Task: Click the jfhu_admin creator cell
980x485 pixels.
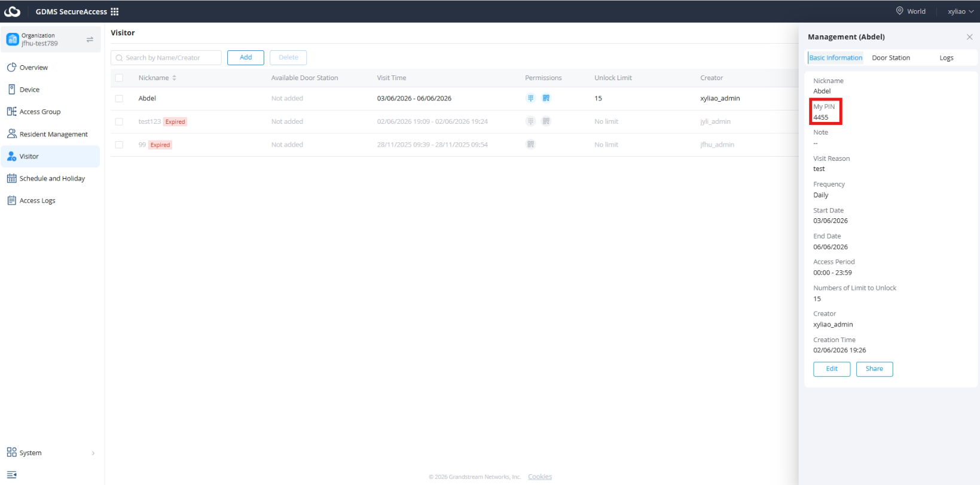Action: pos(717,145)
